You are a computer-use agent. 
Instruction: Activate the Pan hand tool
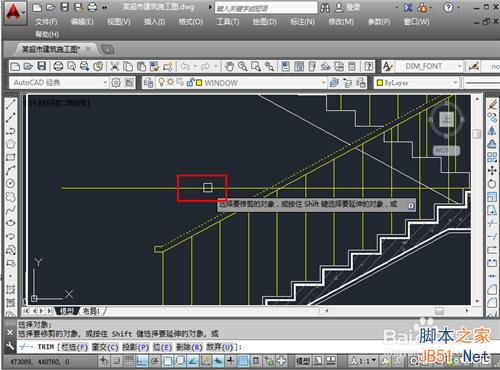click(229, 66)
